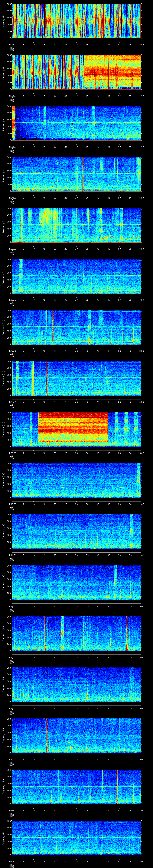Select the '11:03:00' start time label
The height and width of the screenshot is (868, 153).
pyautogui.click(x=12, y=147)
